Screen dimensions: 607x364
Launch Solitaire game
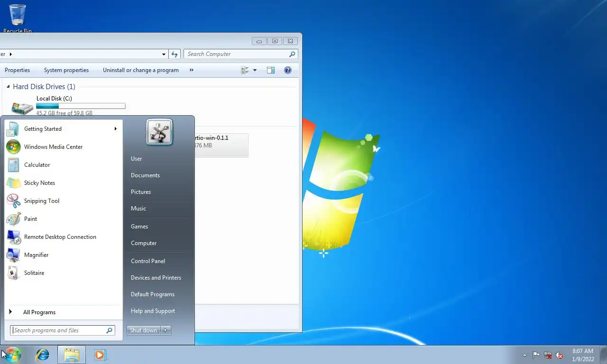(63, 273)
